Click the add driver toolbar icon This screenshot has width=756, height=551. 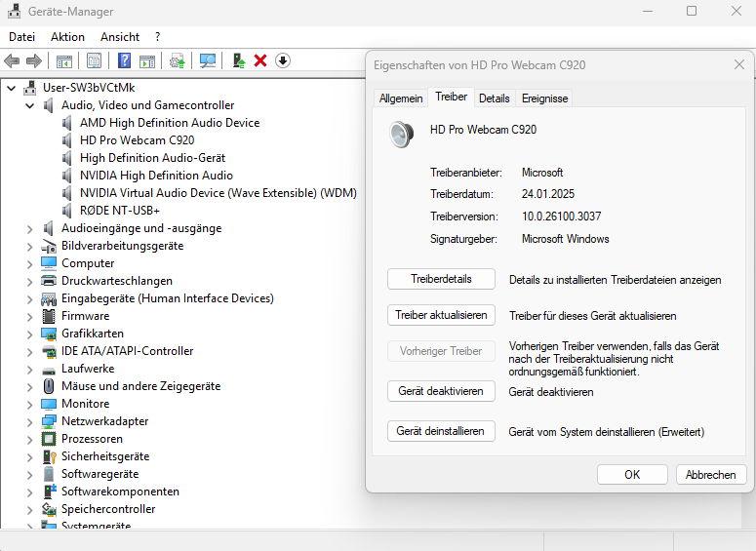click(239, 61)
